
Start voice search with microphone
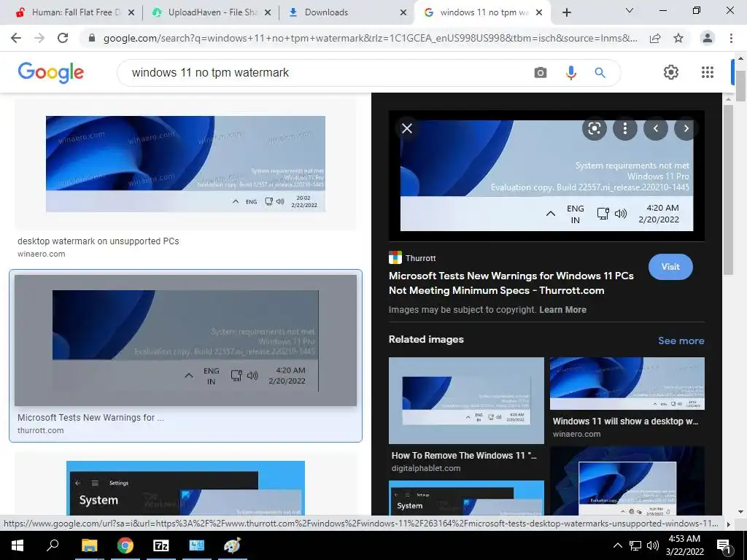tap(570, 72)
